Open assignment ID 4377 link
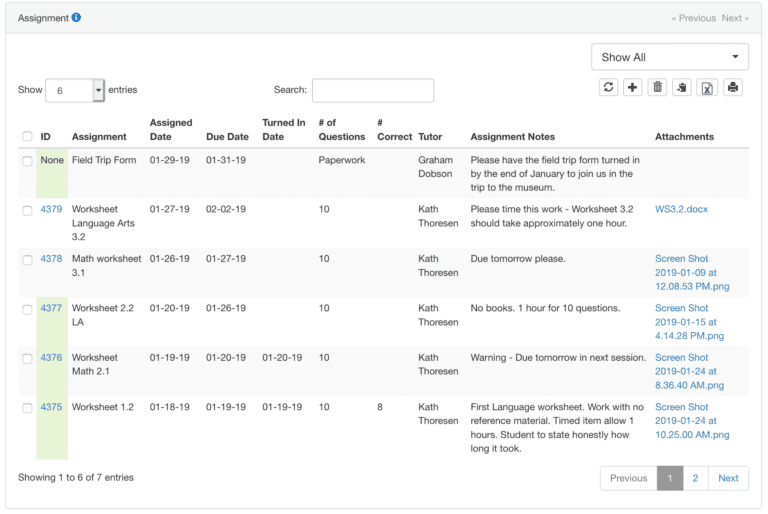768x514 pixels. coord(51,308)
